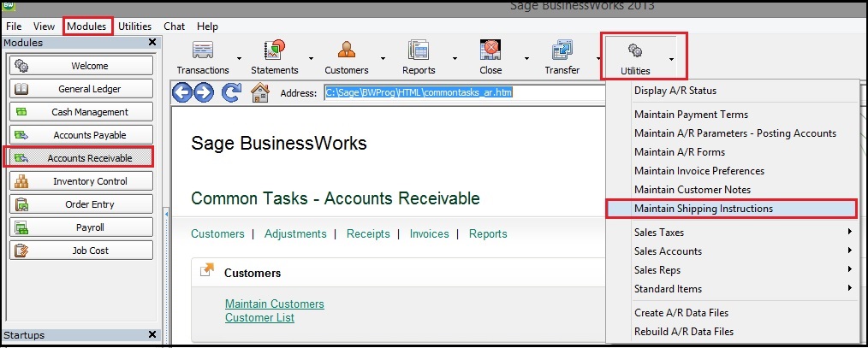Screen dimensions: 868x348
Task: Open the Reports toolbar icon
Action: pyautogui.click(x=419, y=51)
